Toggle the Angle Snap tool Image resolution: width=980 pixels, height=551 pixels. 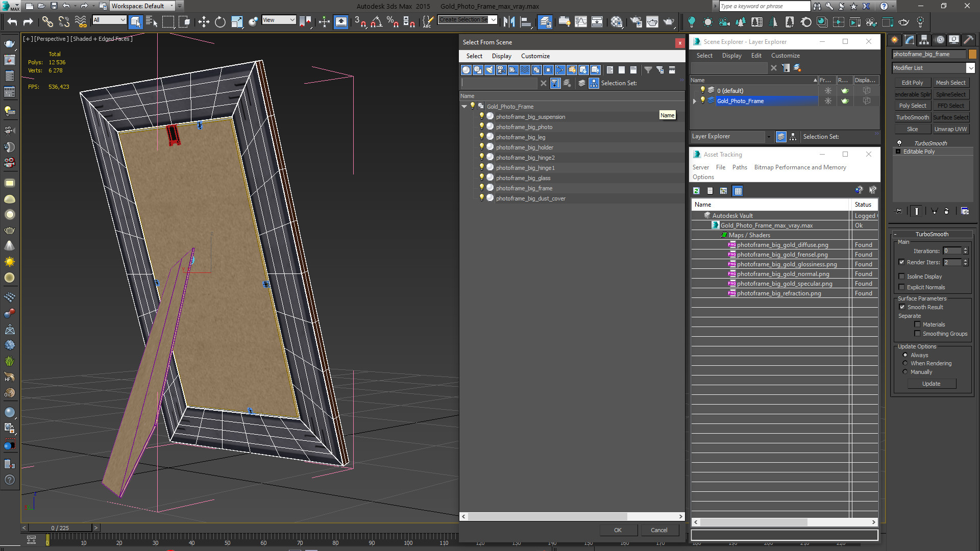(377, 21)
